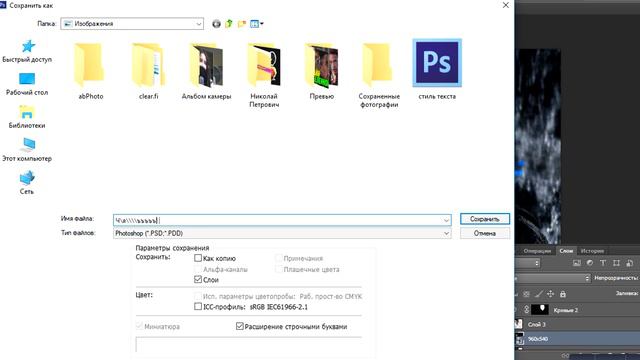
Task: Switch to the Операции tab
Action: (x=537, y=251)
